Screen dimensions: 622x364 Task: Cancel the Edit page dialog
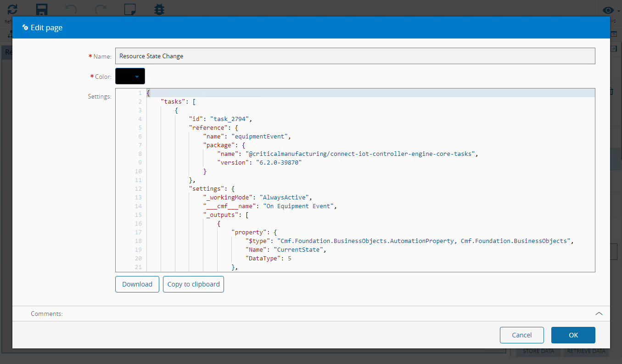tap(521, 335)
